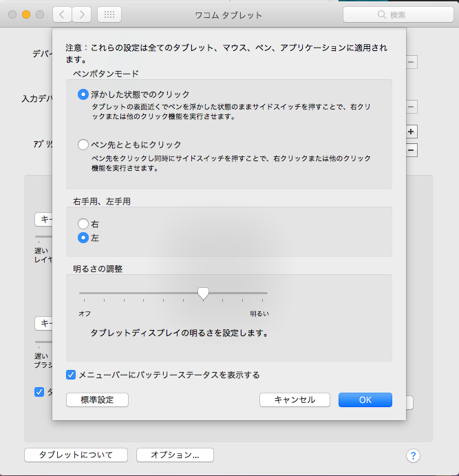Choose the 右 handedness option
The width and height of the screenshot is (459, 476).
83,224
